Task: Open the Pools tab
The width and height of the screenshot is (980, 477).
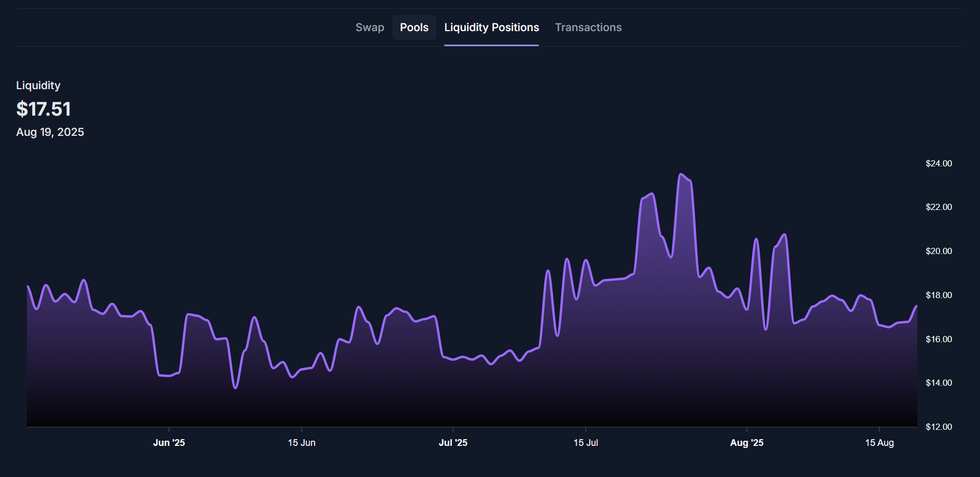Action: [414, 27]
